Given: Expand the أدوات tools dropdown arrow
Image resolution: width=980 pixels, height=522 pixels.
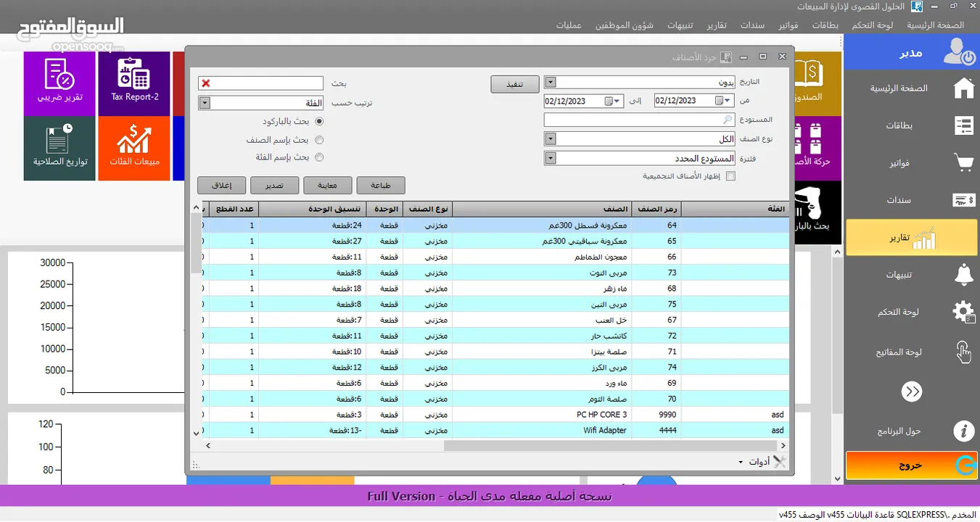Looking at the screenshot, I should click(x=741, y=462).
